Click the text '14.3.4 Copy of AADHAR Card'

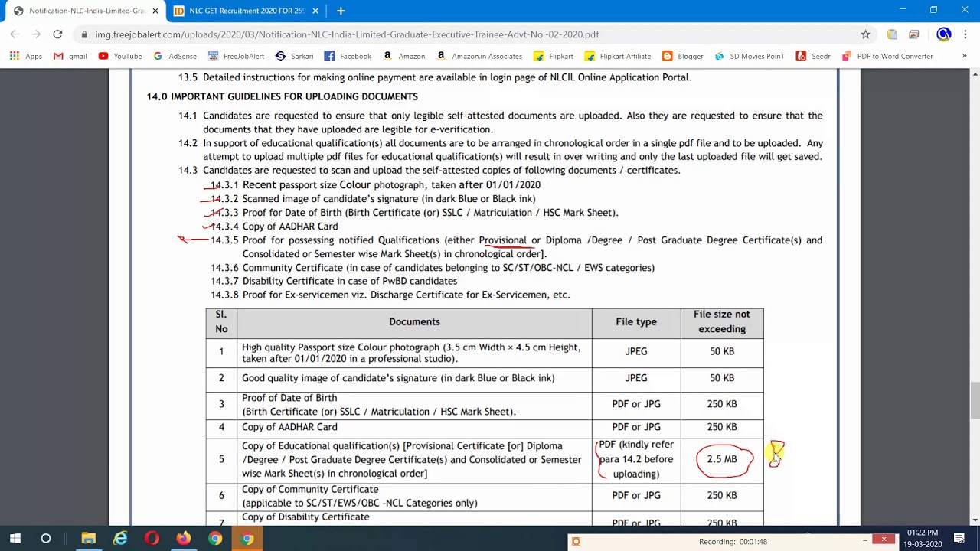point(274,227)
